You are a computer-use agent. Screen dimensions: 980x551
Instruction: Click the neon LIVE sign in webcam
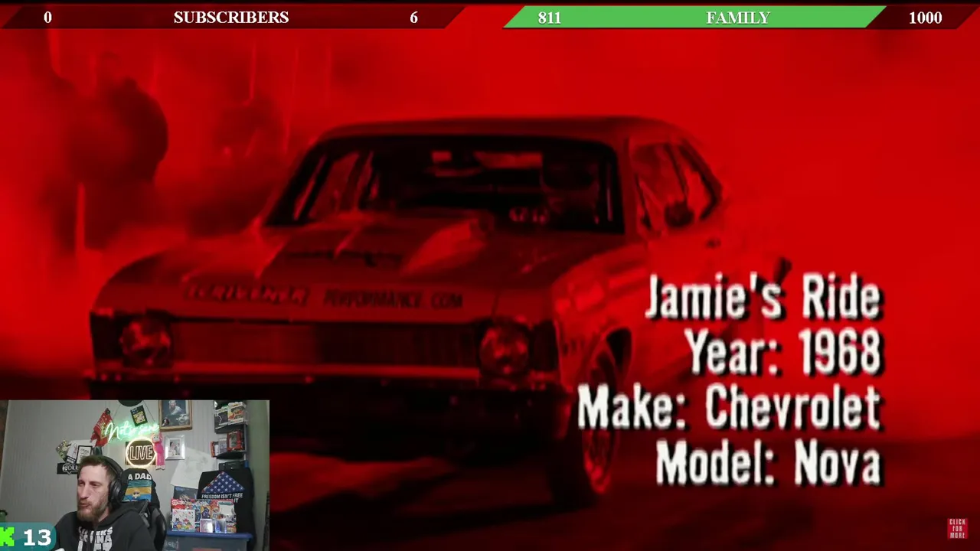(141, 453)
